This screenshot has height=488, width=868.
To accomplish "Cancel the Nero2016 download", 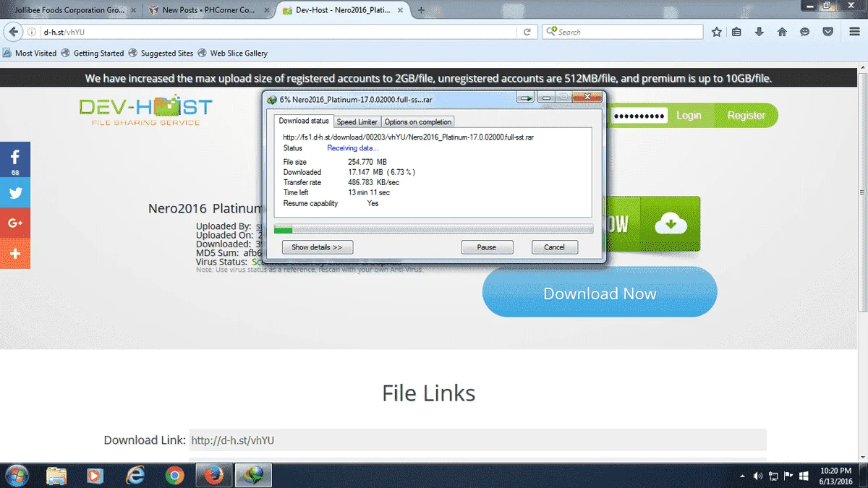I will coord(555,247).
